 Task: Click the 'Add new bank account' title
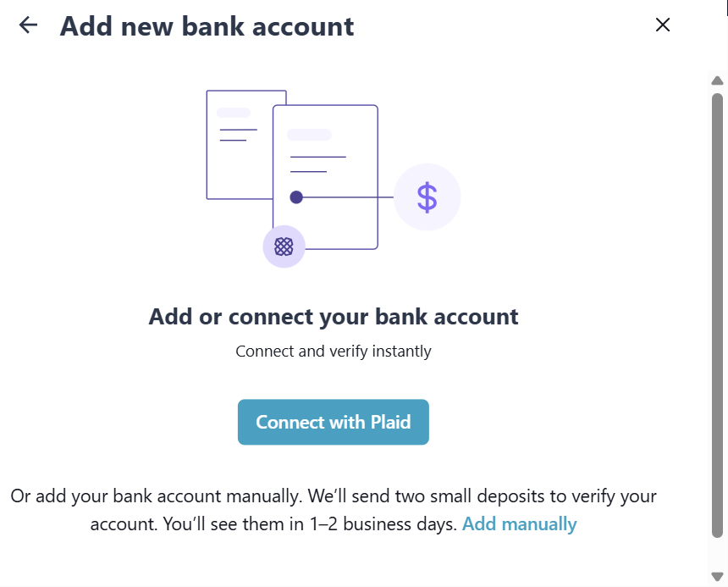[x=207, y=26]
